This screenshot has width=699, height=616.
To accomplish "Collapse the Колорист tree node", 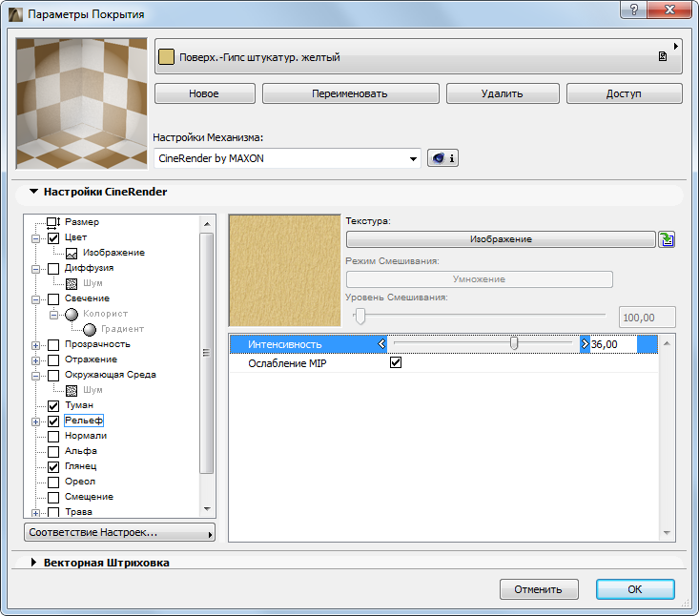I will pos(53,315).
